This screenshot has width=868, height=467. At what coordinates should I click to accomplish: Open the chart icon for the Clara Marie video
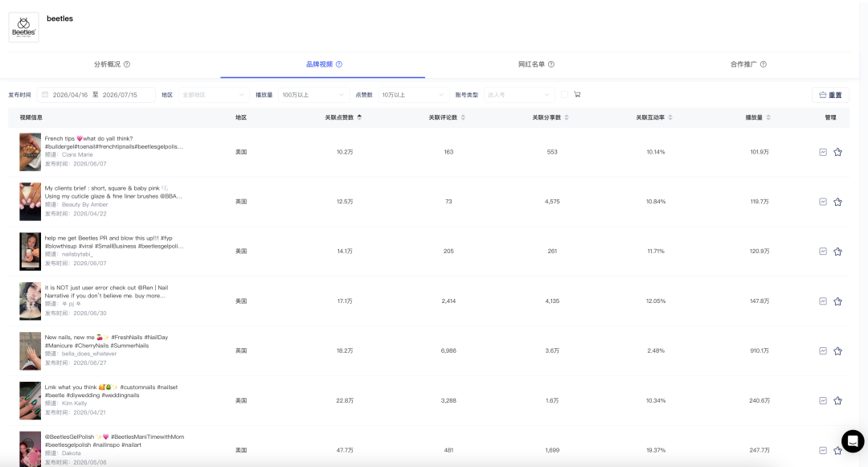pyautogui.click(x=823, y=152)
